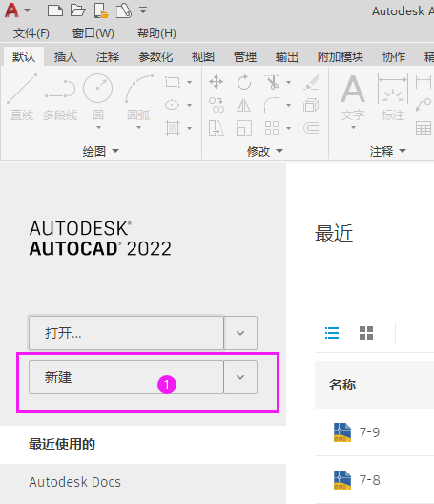
Task: Expand the Quick Access Toolbar customize arrow
Action: (x=143, y=10)
